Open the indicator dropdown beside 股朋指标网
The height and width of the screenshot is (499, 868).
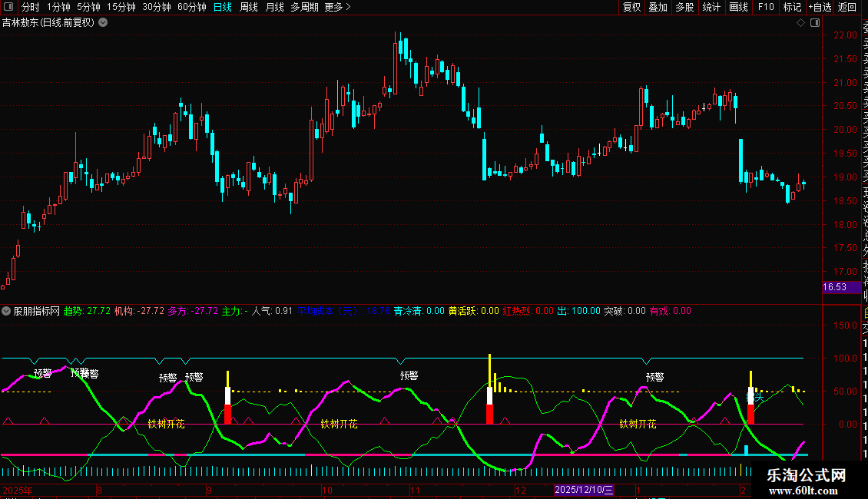(7, 311)
